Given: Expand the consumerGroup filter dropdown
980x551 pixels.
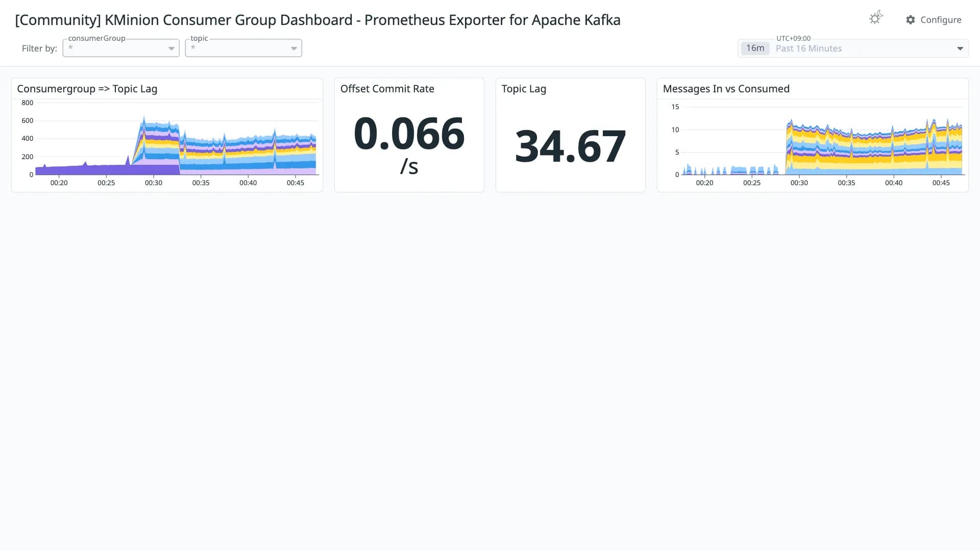Looking at the screenshot, I should pos(121,48).
